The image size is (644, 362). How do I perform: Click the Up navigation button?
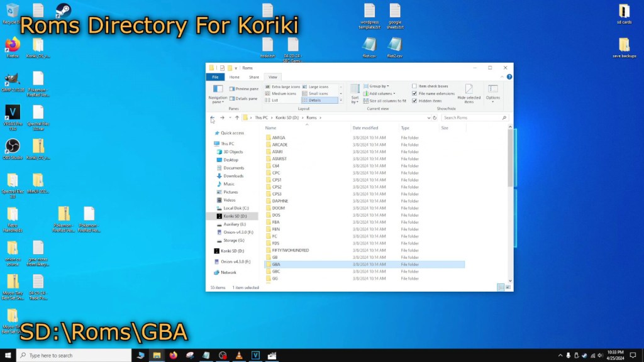point(236,118)
